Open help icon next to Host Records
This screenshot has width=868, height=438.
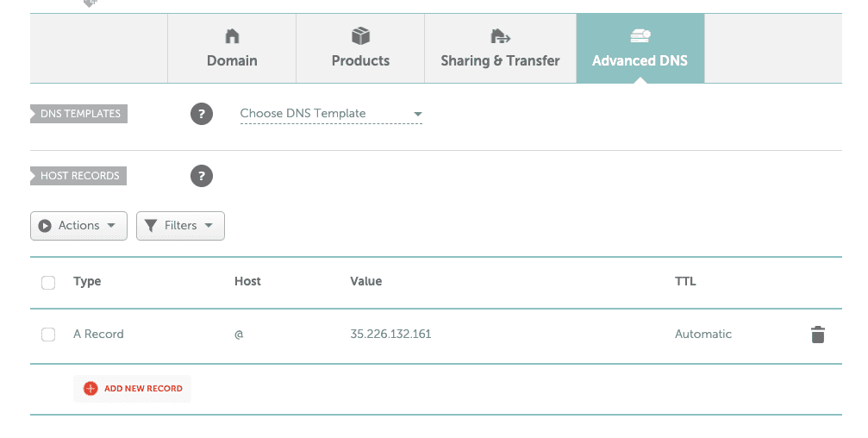click(201, 176)
